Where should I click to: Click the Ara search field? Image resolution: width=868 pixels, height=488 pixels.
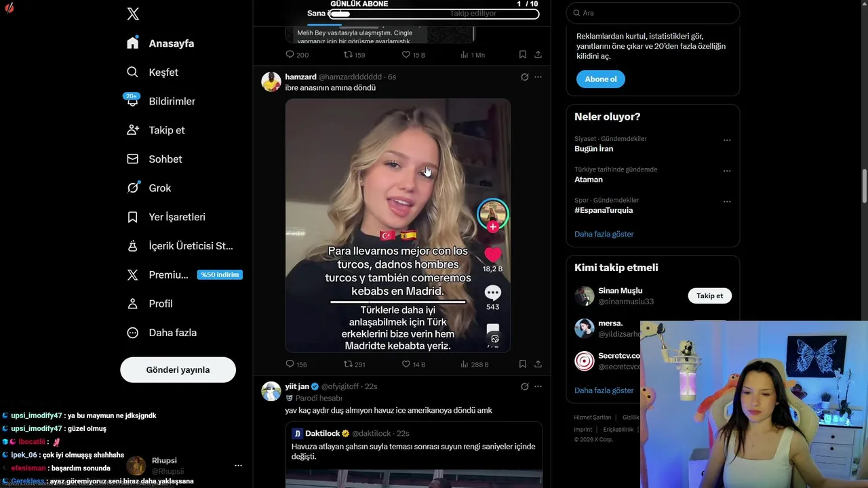tap(653, 13)
